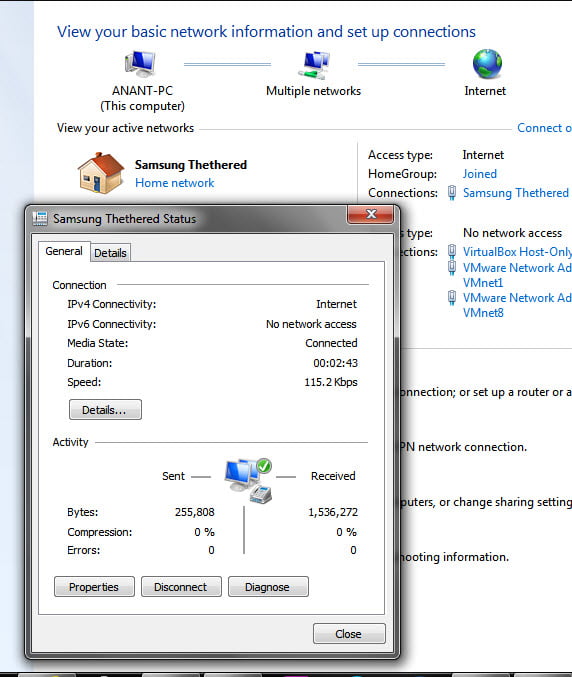The height and width of the screenshot is (677, 572).
Task: Run Diagnose on the connection
Action: [x=268, y=587]
